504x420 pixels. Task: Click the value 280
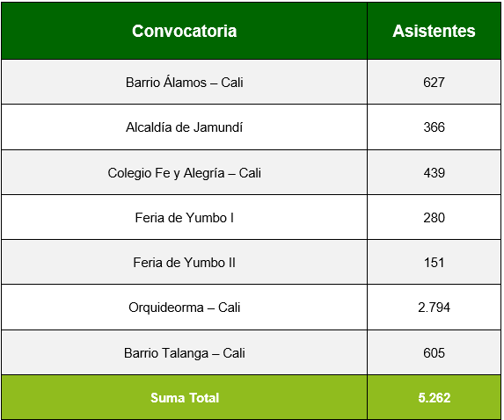tap(434, 218)
